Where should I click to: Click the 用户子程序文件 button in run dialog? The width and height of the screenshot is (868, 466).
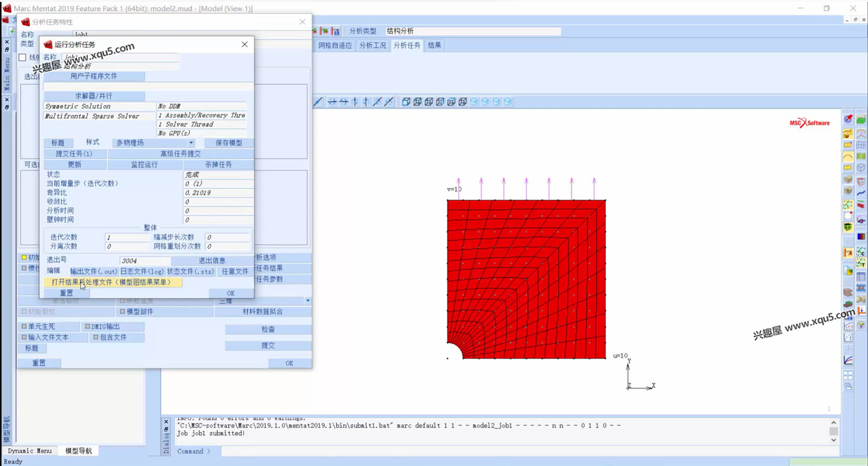tap(94, 76)
